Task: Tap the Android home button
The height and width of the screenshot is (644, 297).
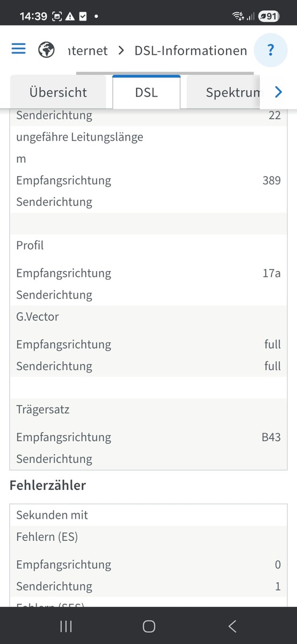Action: (149, 626)
